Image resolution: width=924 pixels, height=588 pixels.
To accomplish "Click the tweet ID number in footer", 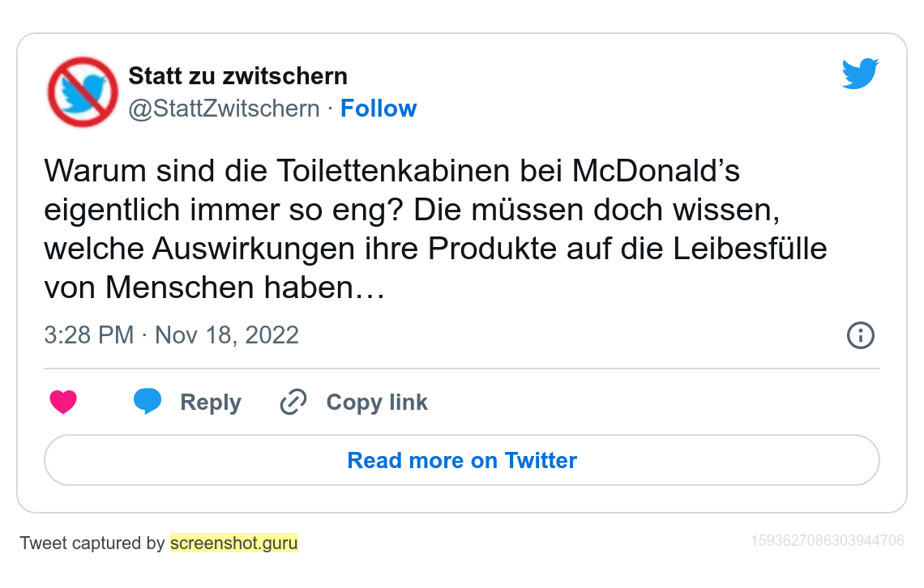I will 828,541.
